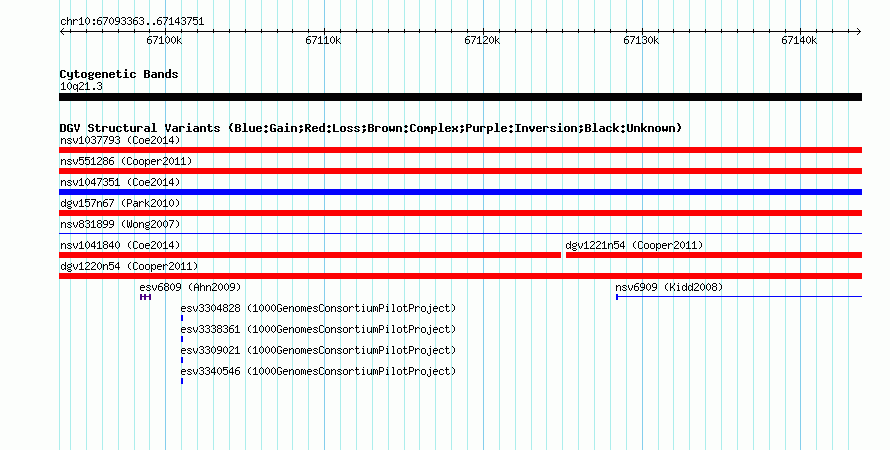Click the esv3304828 small blue marker

(x=182, y=318)
